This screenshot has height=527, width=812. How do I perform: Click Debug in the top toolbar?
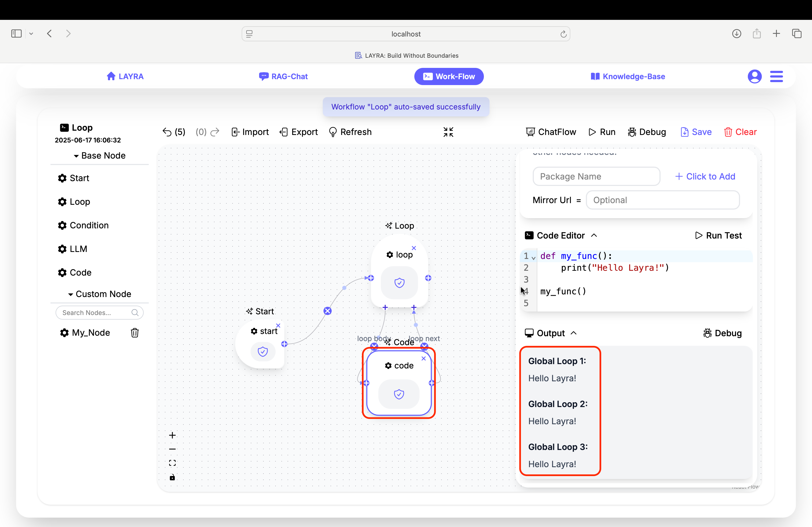(647, 132)
